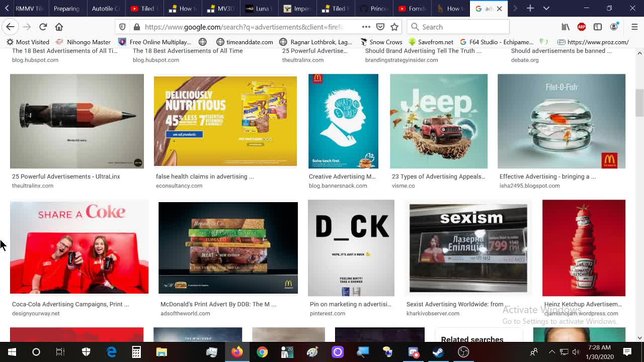Open the Library bookmarks panel
The width and height of the screenshot is (644, 362).
[x=566, y=27]
